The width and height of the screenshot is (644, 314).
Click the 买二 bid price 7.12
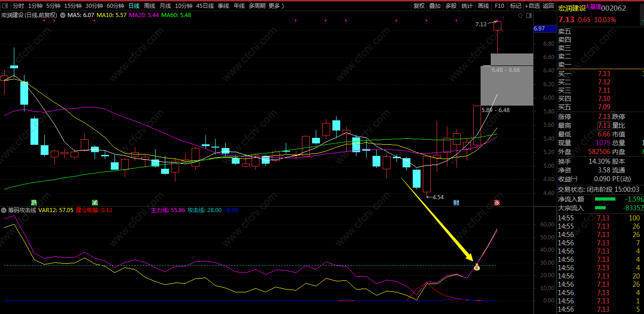(604, 82)
